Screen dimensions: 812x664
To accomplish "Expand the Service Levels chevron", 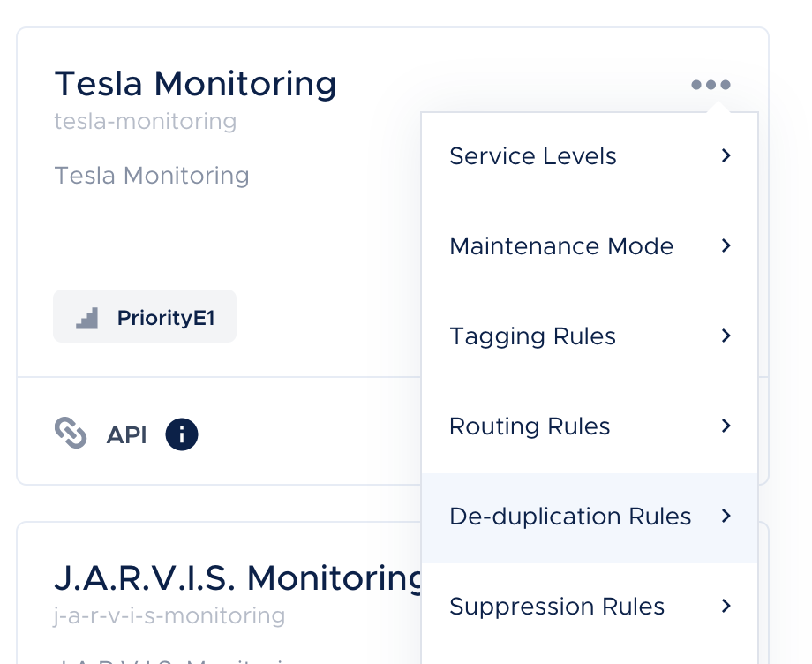I will tap(726, 155).
